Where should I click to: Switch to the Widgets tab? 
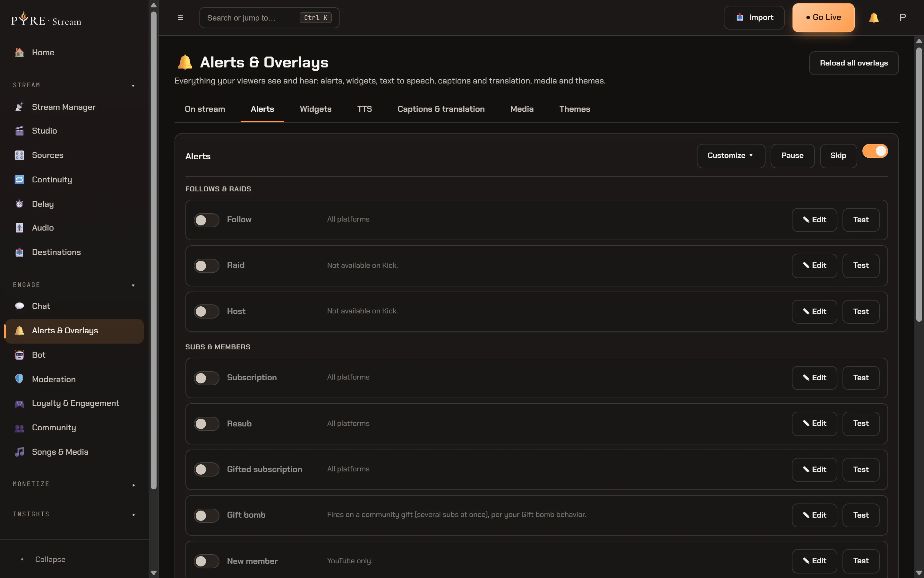coord(315,109)
